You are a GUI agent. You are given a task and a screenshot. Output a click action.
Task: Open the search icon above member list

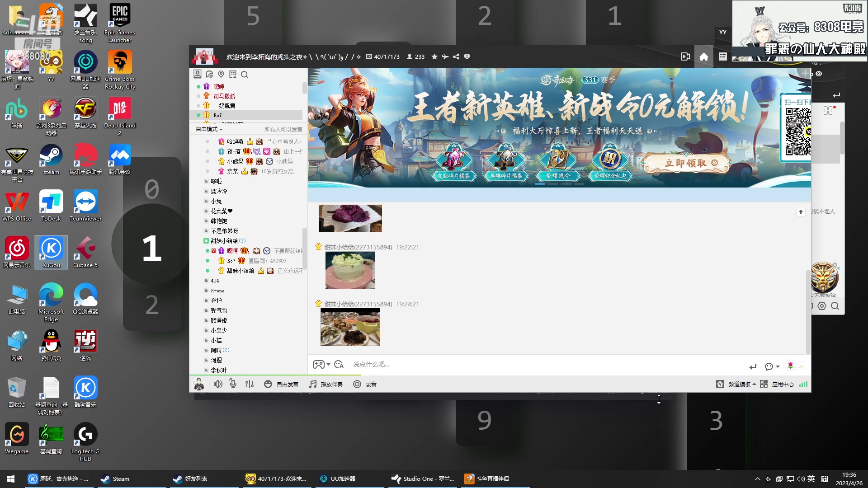pos(245,74)
